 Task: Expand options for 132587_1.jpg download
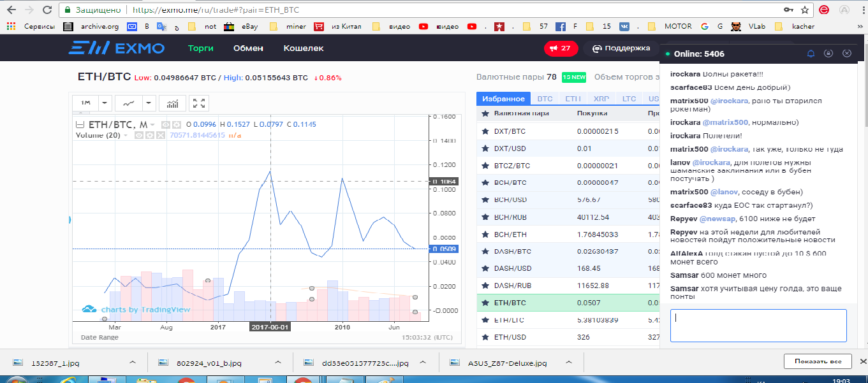click(132, 363)
